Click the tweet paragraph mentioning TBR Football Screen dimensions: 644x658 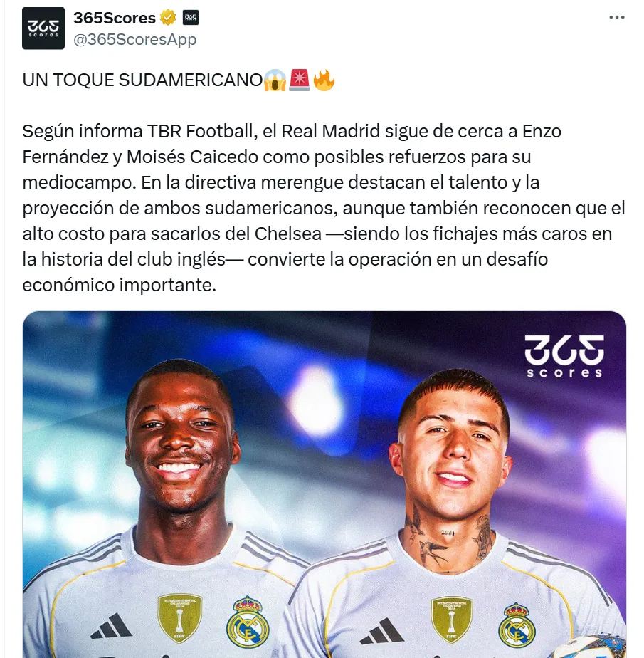[x=324, y=208]
